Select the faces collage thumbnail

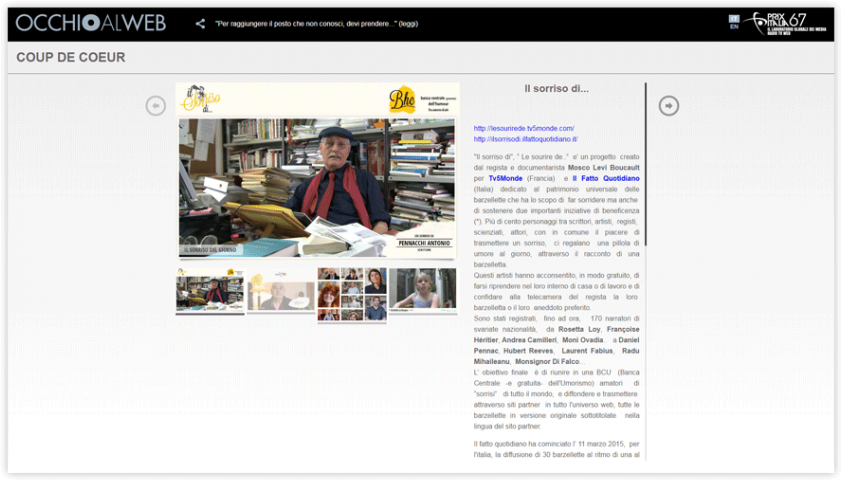(x=352, y=295)
